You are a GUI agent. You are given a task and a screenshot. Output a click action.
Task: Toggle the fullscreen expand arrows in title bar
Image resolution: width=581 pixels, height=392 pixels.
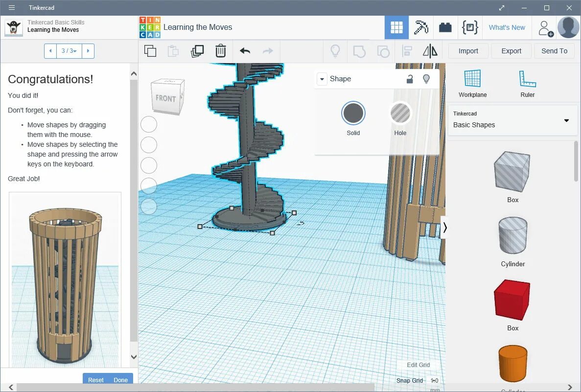click(502, 8)
